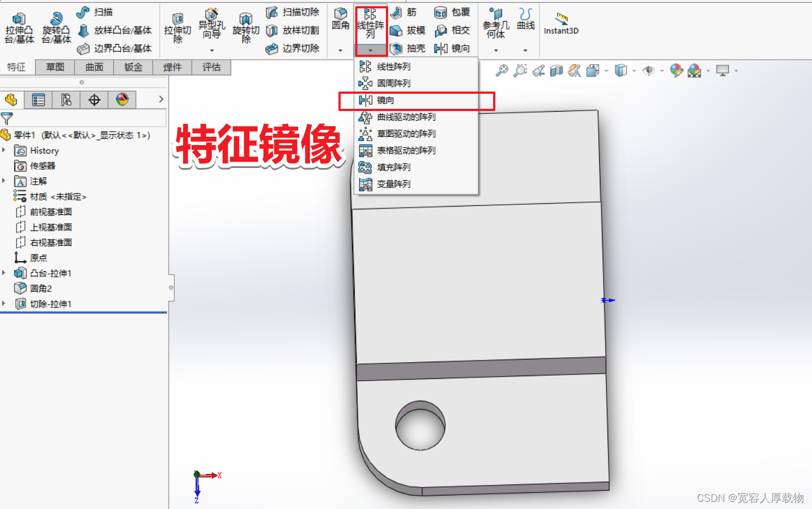Click the 镜向 mirror tool in ribbon

[x=452, y=49]
